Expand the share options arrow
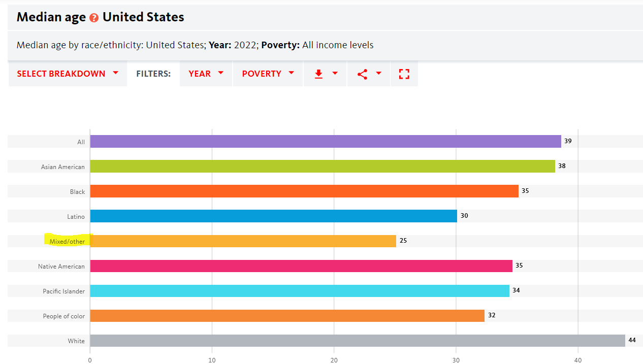 pos(379,73)
